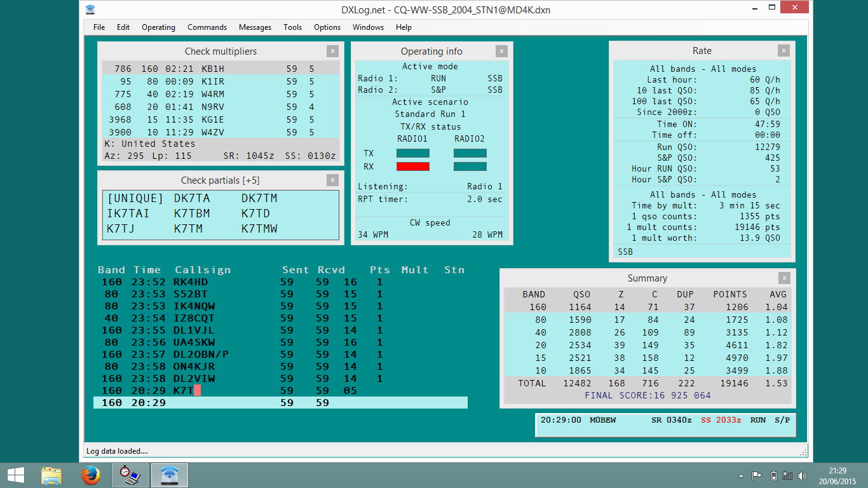Close the Check partials panel
Image resolution: width=868 pixels, height=488 pixels.
click(x=332, y=180)
